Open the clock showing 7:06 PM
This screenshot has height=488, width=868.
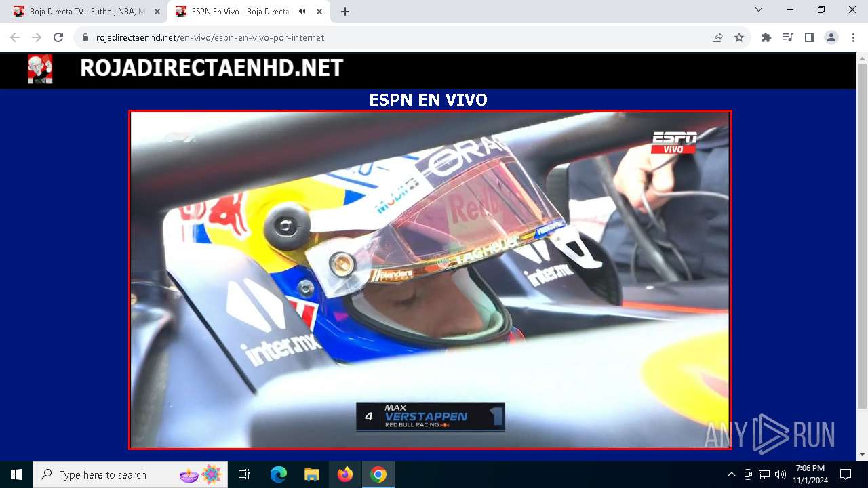pyautogui.click(x=810, y=474)
